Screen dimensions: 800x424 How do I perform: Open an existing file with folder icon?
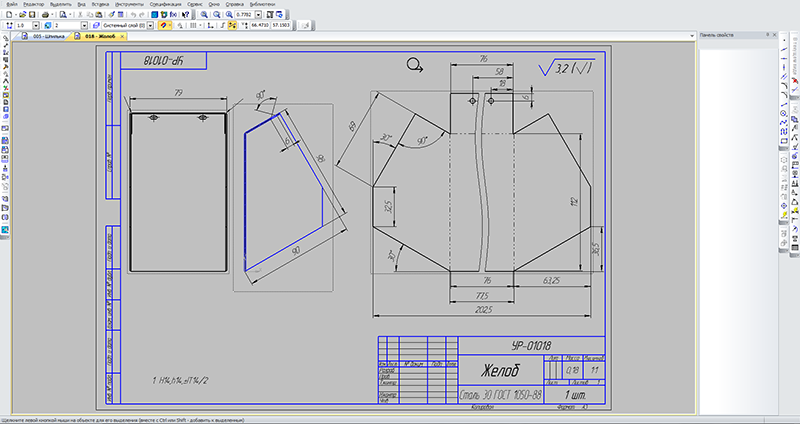click(x=22, y=15)
